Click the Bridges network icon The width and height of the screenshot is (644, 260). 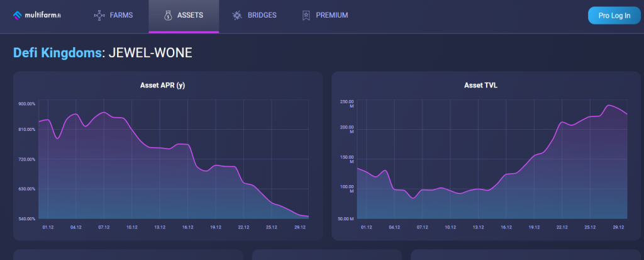237,16
